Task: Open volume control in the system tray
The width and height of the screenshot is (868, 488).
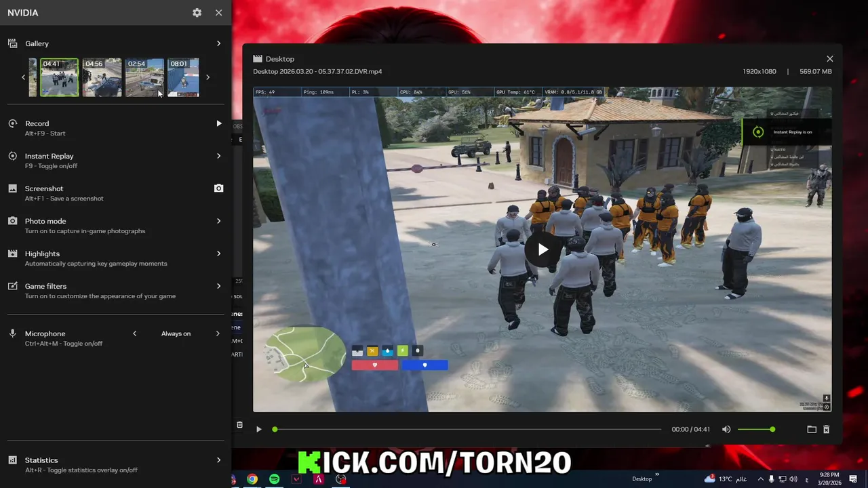Action: click(793, 479)
